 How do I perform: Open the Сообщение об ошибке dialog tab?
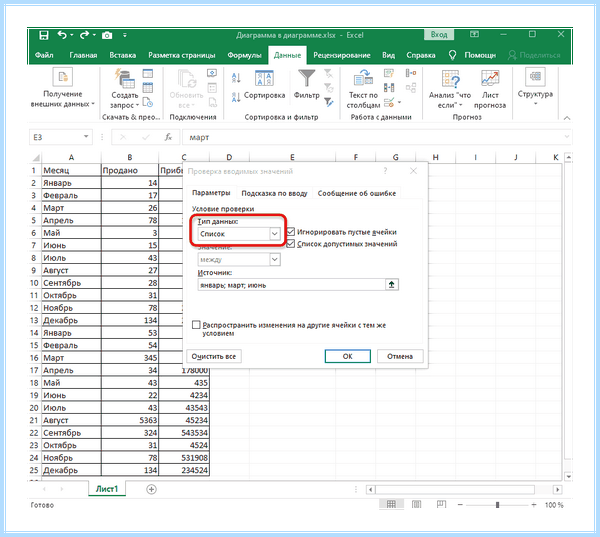357,193
